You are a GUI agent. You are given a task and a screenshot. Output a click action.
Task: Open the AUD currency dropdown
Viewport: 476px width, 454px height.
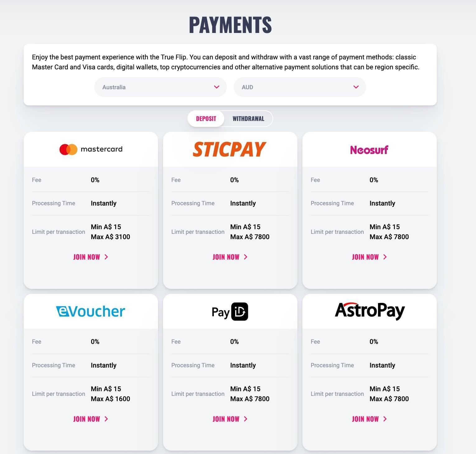click(x=300, y=87)
